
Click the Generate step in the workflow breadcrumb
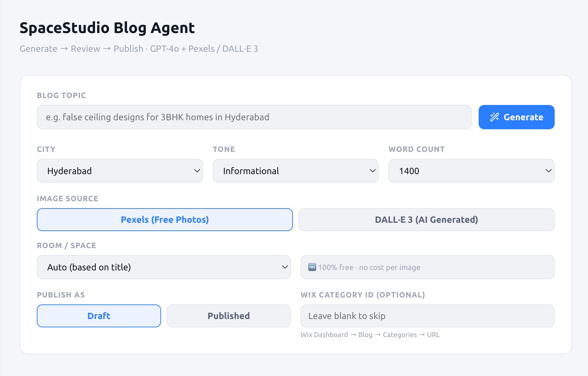[x=38, y=49]
